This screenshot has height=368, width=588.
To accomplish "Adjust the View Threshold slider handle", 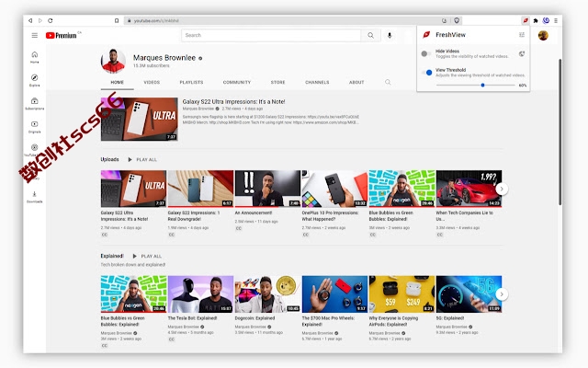I will point(482,86).
